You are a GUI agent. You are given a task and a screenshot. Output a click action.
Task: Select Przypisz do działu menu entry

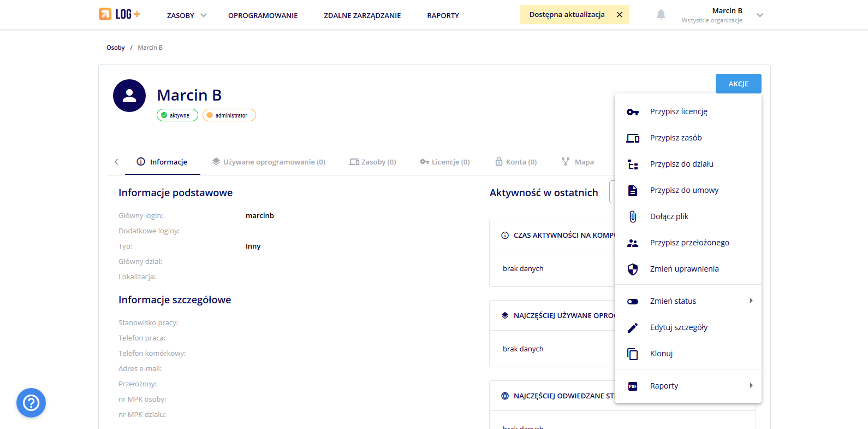(x=681, y=164)
